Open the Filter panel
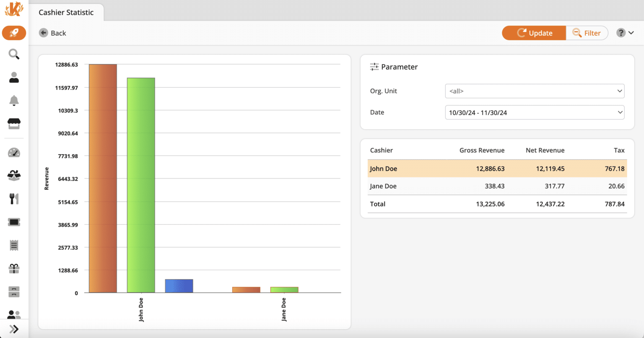 pyautogui.click(x=587, y=33)
